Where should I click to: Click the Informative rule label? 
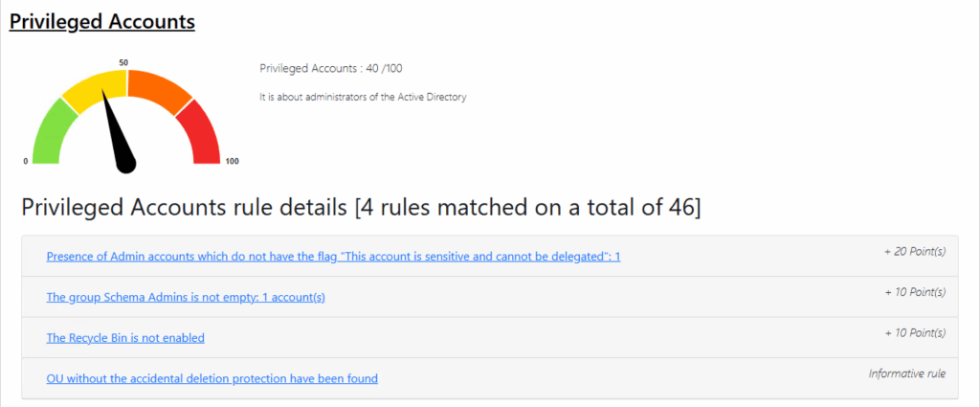tap(906, 373)
